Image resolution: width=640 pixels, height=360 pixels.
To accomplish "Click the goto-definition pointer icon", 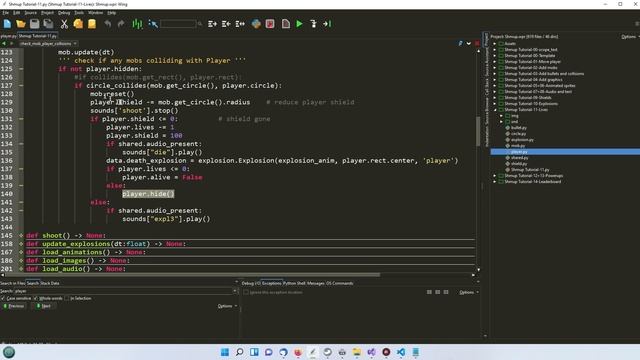I will (153, 24).
